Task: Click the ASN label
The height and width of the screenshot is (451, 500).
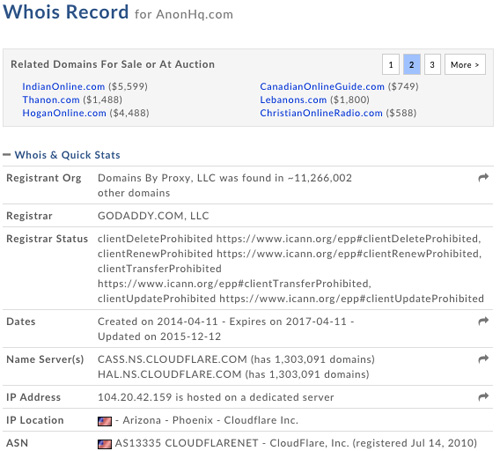Action: point(17,443)
